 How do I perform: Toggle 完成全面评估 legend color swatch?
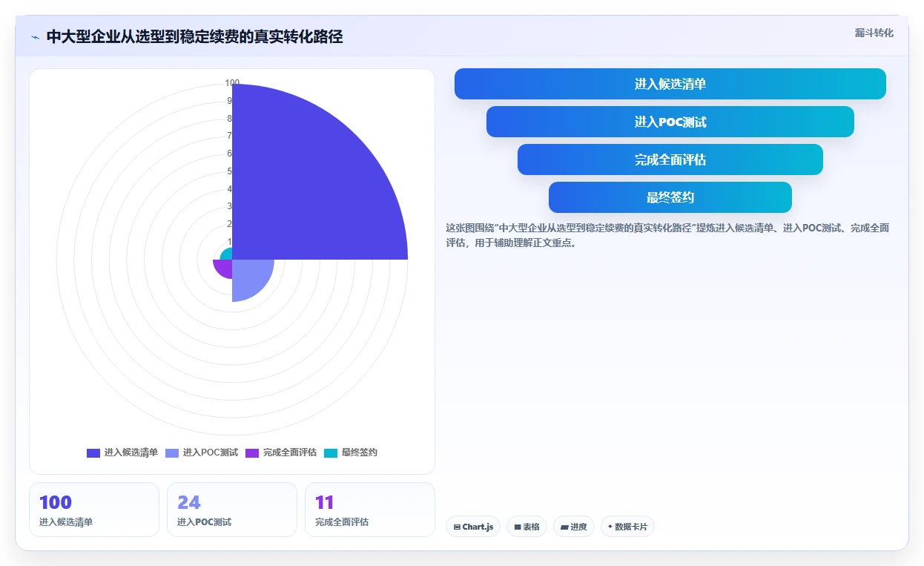pyautogui.click(x=252, y=453)
